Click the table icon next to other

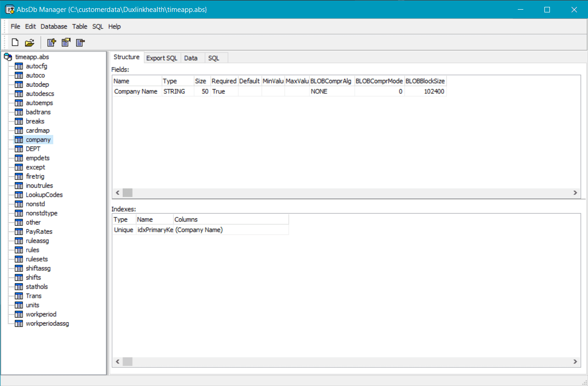click(x=19, y=222)
